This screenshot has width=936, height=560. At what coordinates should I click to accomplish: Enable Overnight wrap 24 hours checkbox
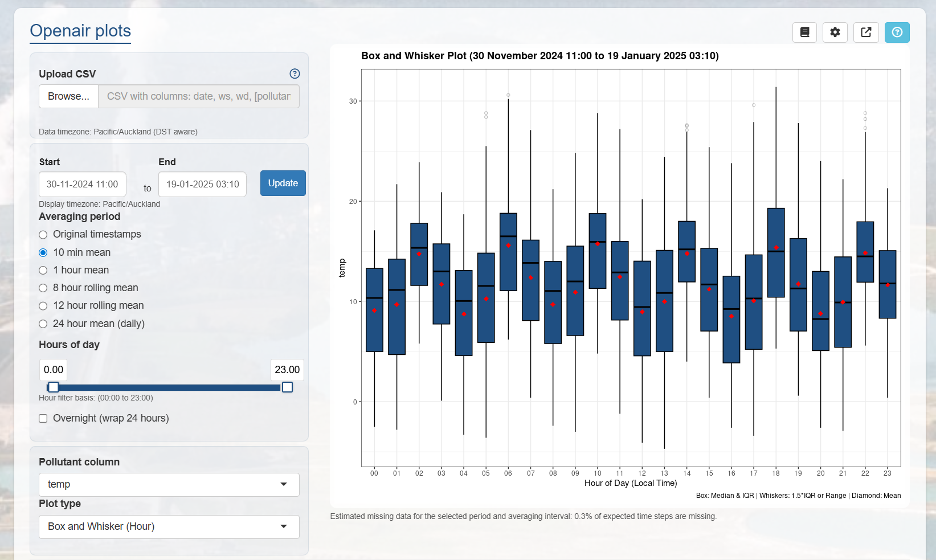43,418
